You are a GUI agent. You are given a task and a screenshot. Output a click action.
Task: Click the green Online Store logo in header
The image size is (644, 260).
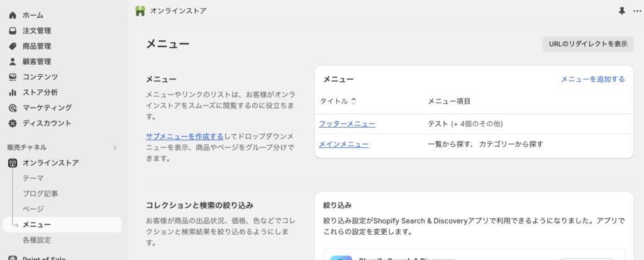pyautogui.click(x=140, y=11)
